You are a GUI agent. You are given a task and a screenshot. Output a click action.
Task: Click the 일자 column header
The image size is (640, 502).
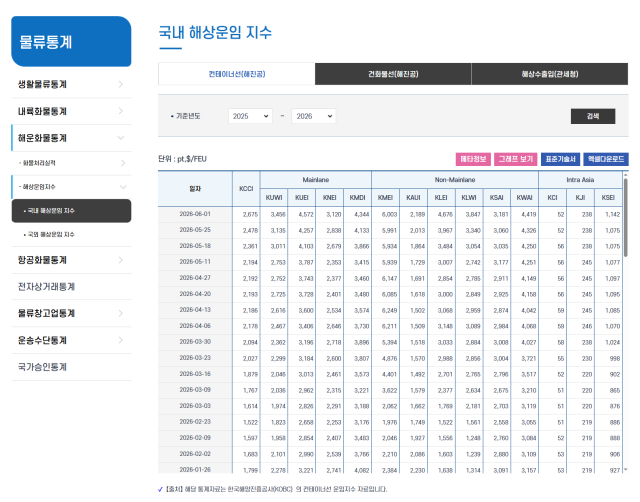195,189
